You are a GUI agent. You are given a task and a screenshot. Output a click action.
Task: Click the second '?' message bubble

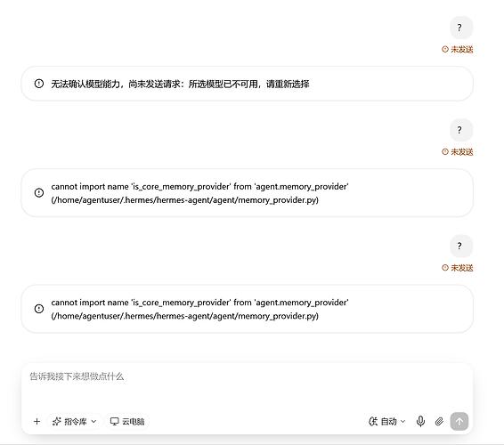[x=461, y=130]
